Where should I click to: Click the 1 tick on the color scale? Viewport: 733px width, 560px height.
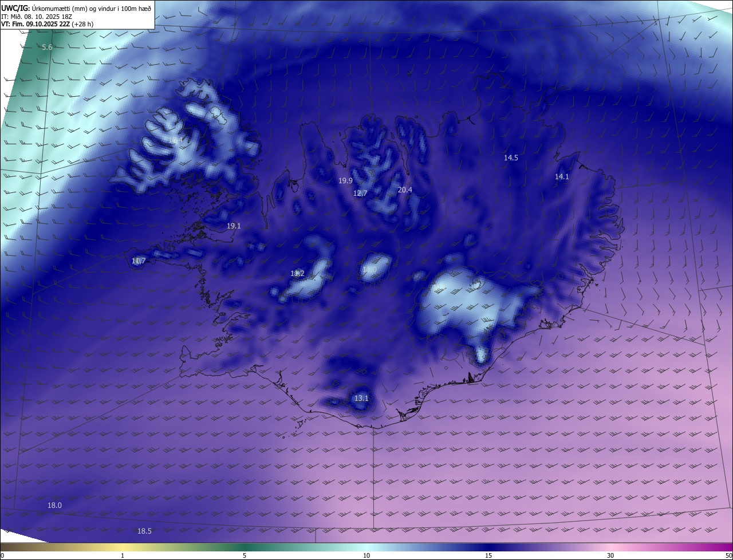point(123,555)
